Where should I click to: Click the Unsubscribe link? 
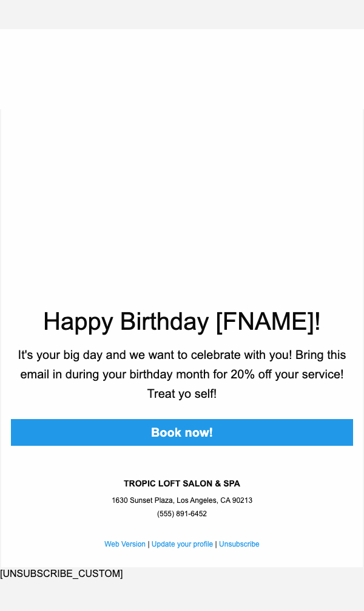coord(239,544)
